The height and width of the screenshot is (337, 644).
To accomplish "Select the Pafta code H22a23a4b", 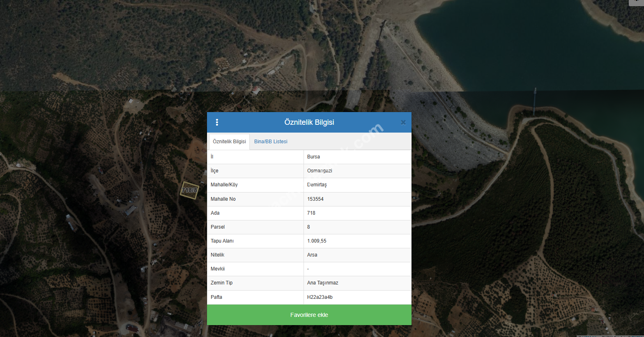I will (320, 297).
